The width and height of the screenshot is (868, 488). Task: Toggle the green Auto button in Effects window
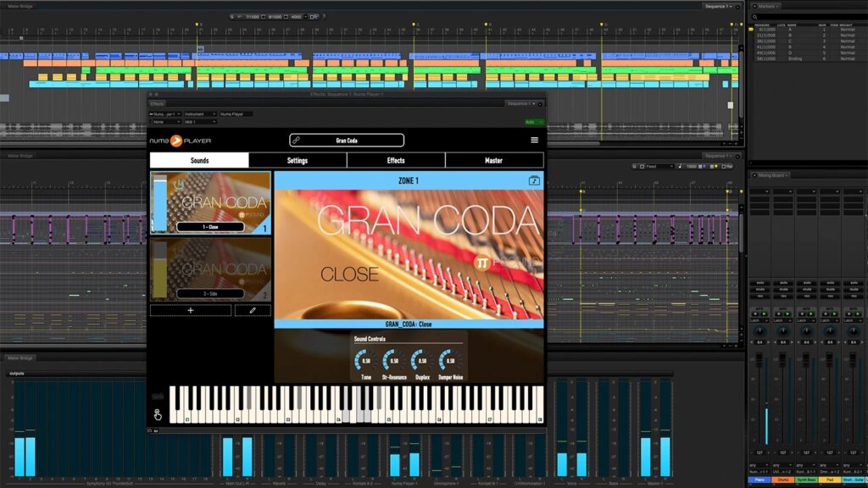(534, 122)
